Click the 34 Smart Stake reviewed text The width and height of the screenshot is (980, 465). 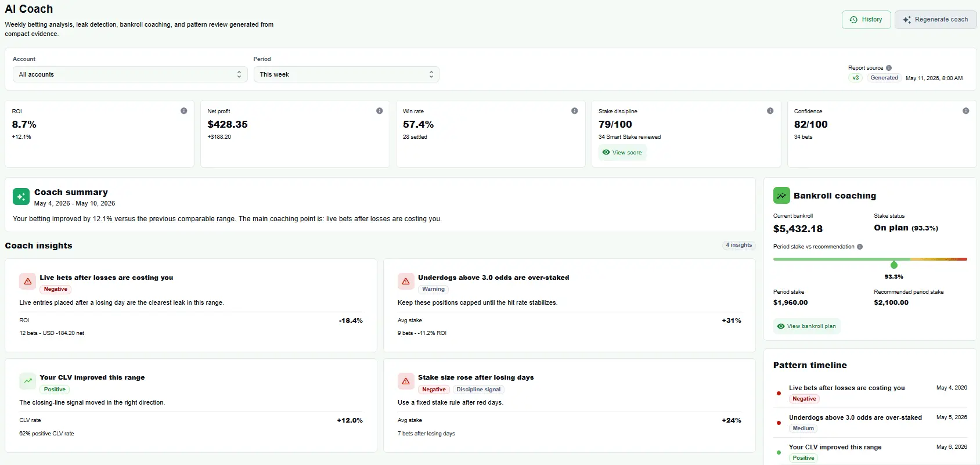(629, 137)
